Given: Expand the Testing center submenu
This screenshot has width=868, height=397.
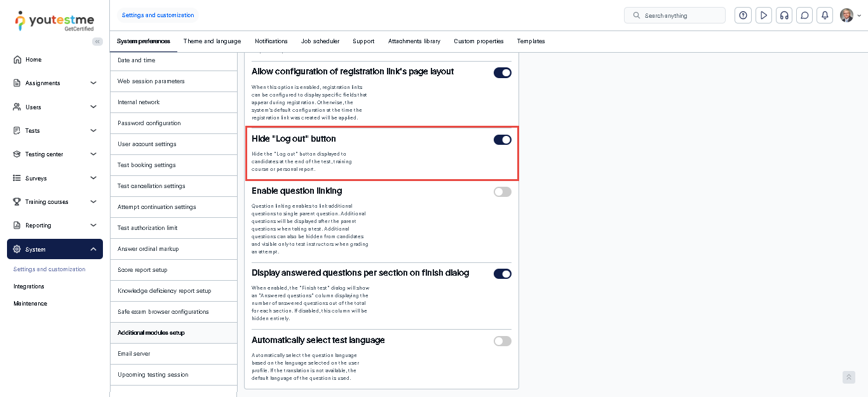Looking at the screenshot, I should coord(93,154).
